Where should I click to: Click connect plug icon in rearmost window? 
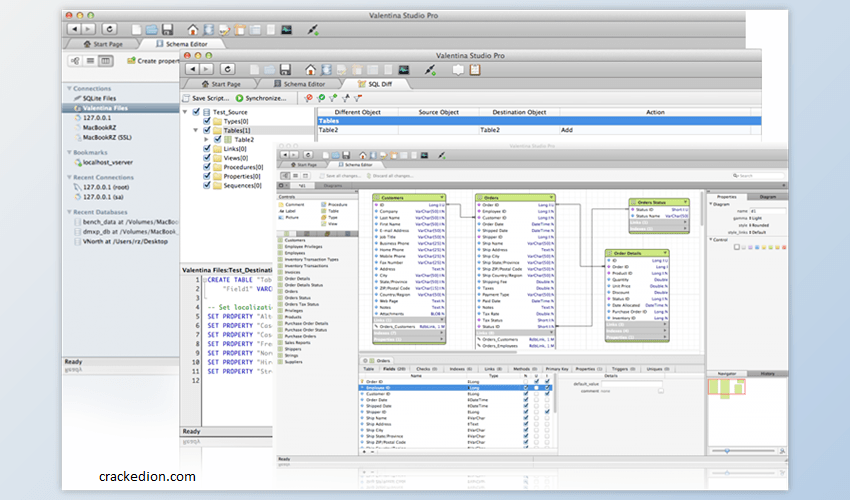pos(313,30)
